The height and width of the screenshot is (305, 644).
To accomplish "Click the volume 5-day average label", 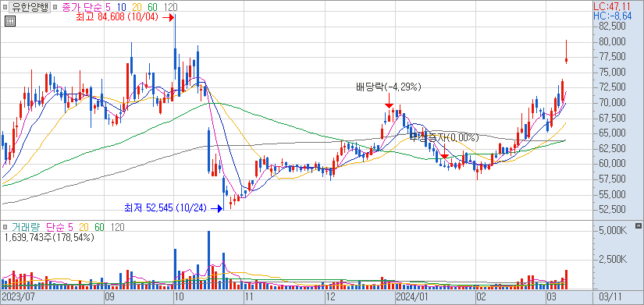I will pyautogui.click(x=70, y=226).
